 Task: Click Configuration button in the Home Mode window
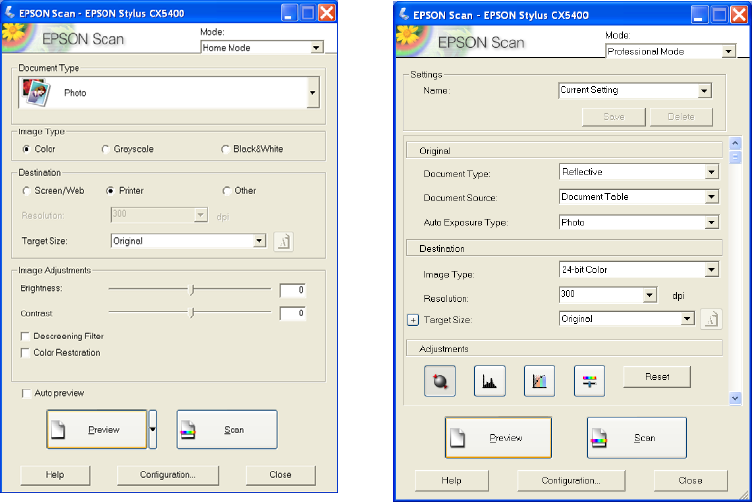(167, 474)
